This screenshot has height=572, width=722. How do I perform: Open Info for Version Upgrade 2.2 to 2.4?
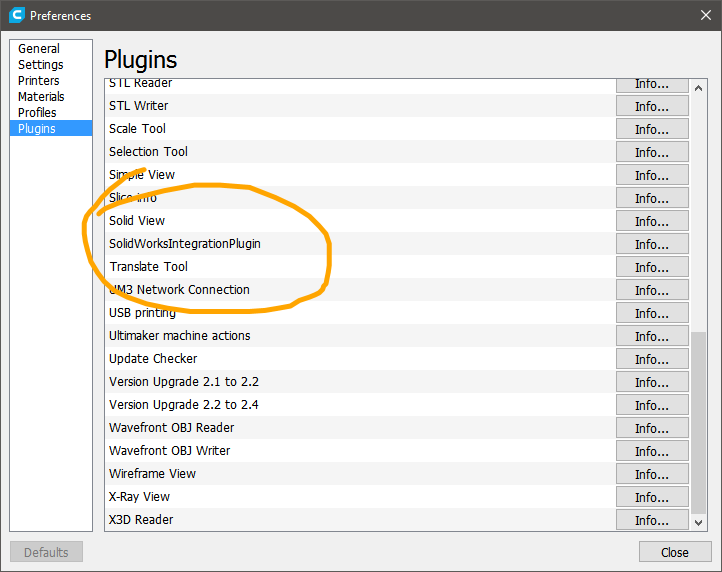[652, 405]
